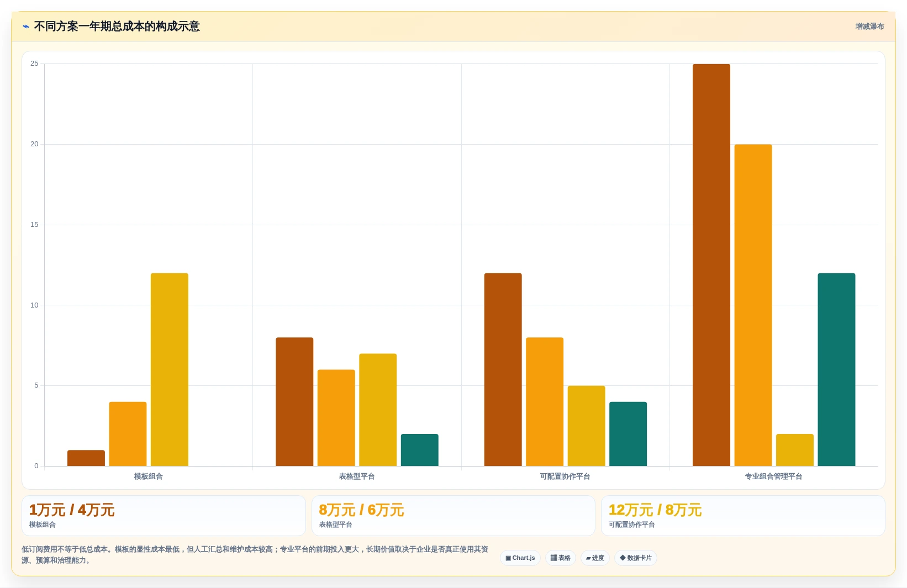
Task: Click the y-axis tick label 10
Action: tap(34, 305)
